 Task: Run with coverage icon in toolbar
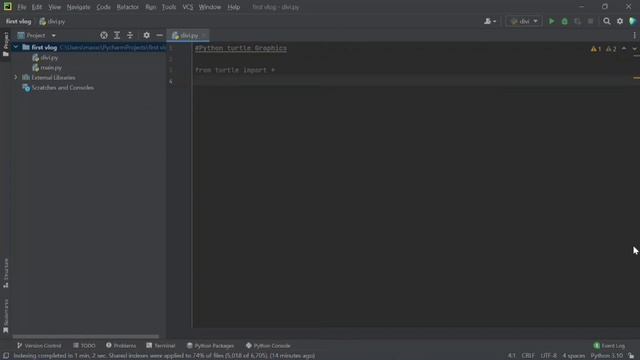pyautogui.click(x=578, y=21)
